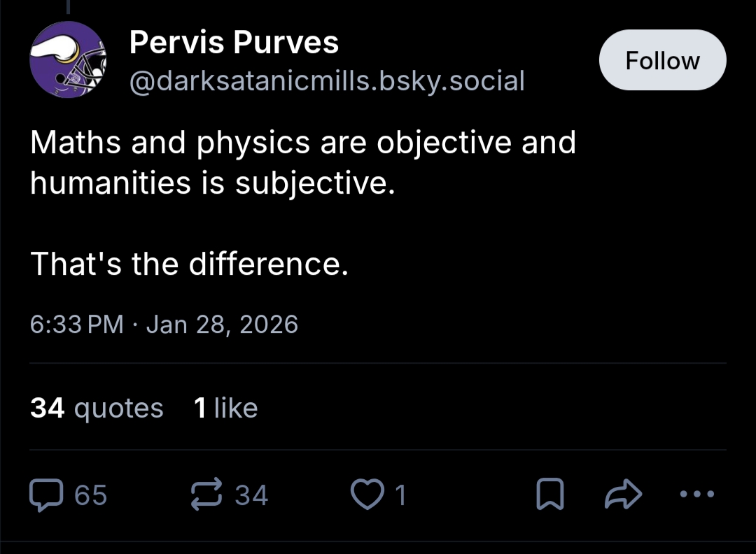This screenshot has width=756, height=554.
Task: Open the @darksatanicmills.bsky.social handle
Action: (x=327, y=81)
